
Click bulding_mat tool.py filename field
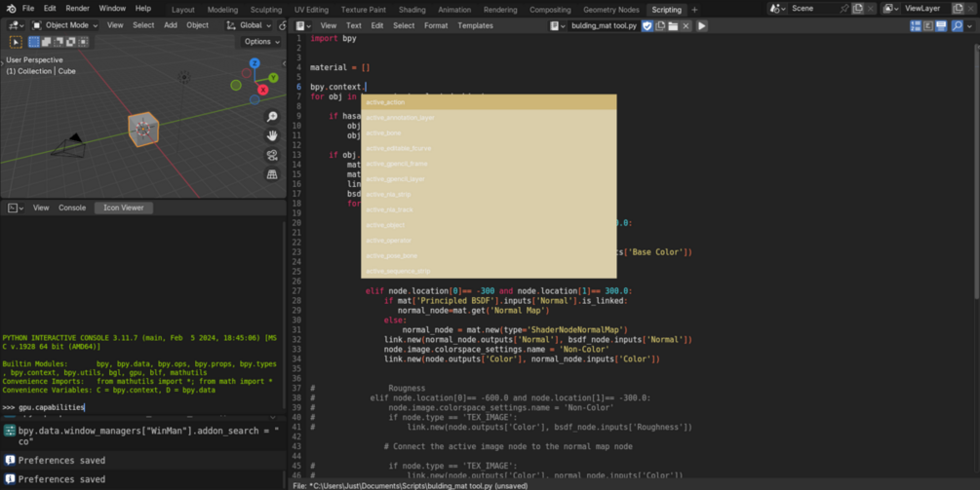tap(604, 25)
